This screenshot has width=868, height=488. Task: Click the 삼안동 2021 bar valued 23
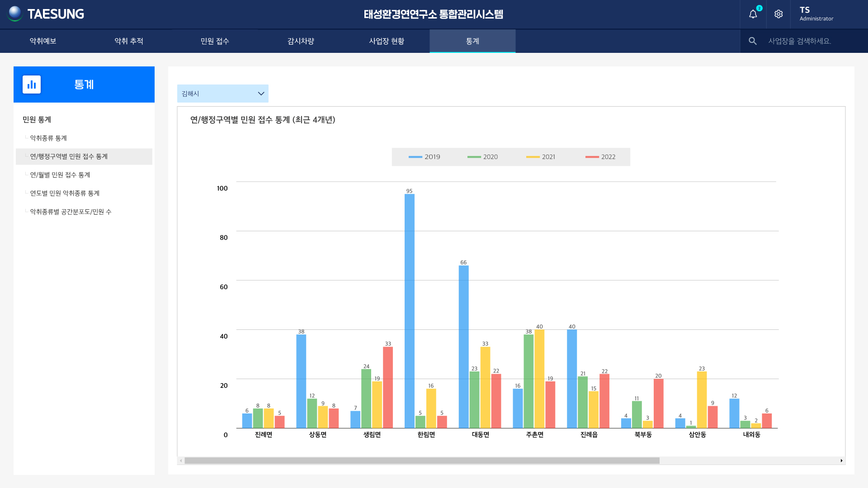click(x=702, y=400)
